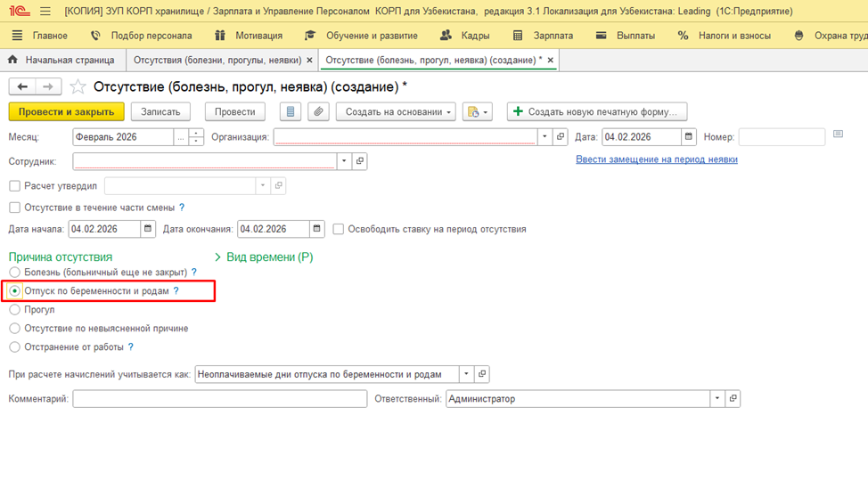
Task: Open the document report list icon
Action: pyautogui.click(x=290, y=112)
